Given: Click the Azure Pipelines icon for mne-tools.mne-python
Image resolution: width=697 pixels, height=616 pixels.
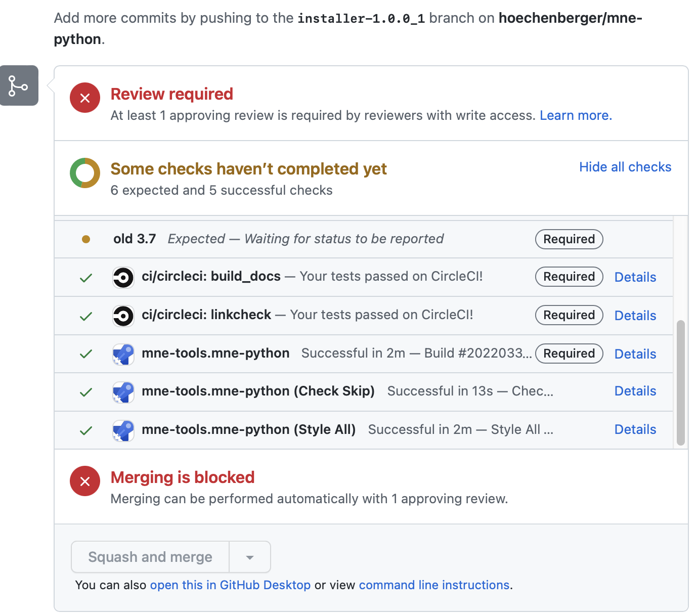Looking at the screenshot, I should [123, 354].
